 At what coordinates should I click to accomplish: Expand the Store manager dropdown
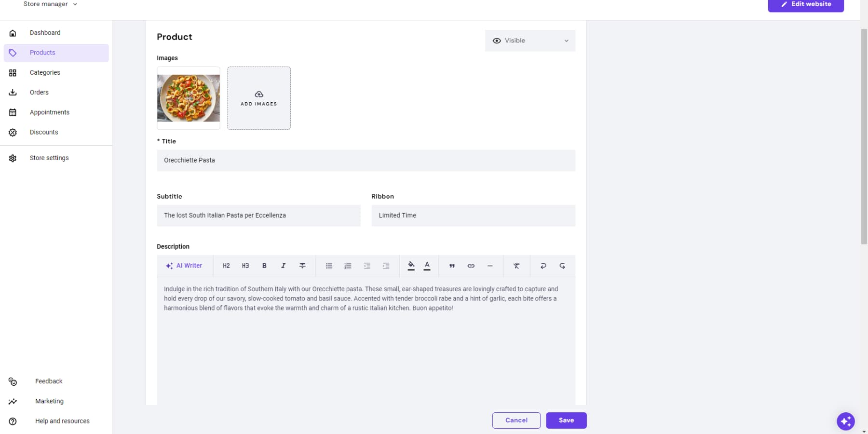coord(50,4)
